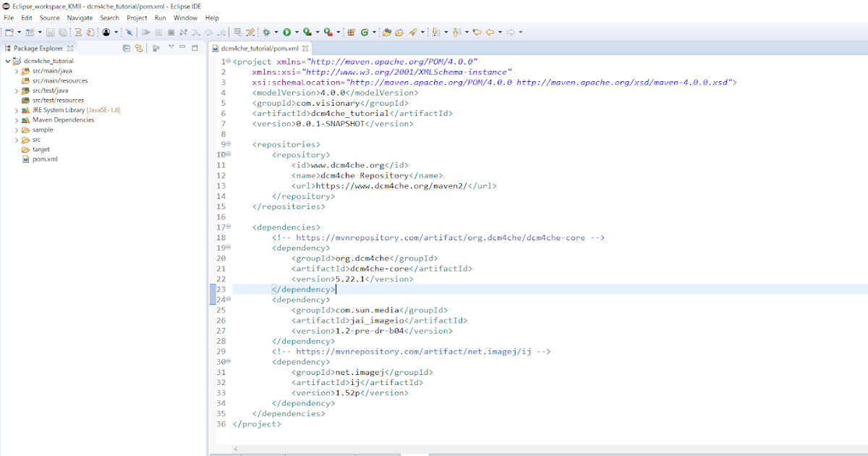Toggle Link with Editor in Package Explorer
Image resolution: width=868 pixels, height=456 pixels.
pyautogui.click(x=138, y=47)
